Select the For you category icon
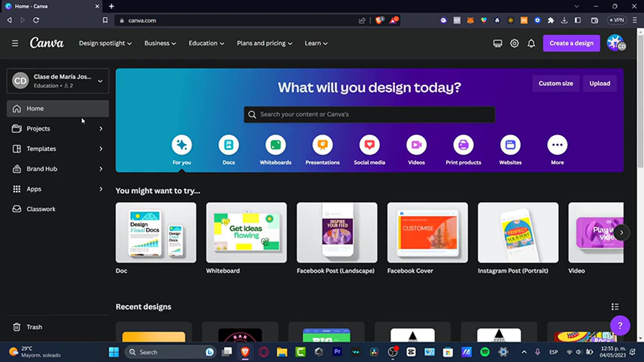Image resolution: width=644 pixels, height=362 pixels. tap(182, 145)
